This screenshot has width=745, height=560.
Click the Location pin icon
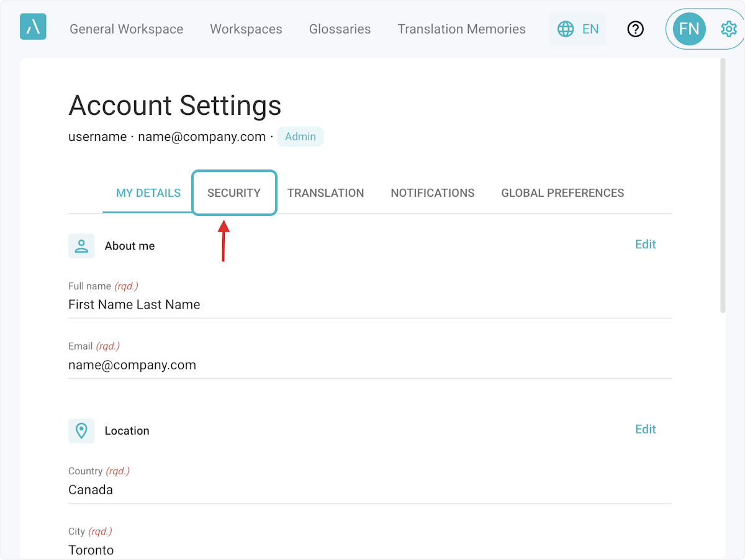[x=81, y=431]
